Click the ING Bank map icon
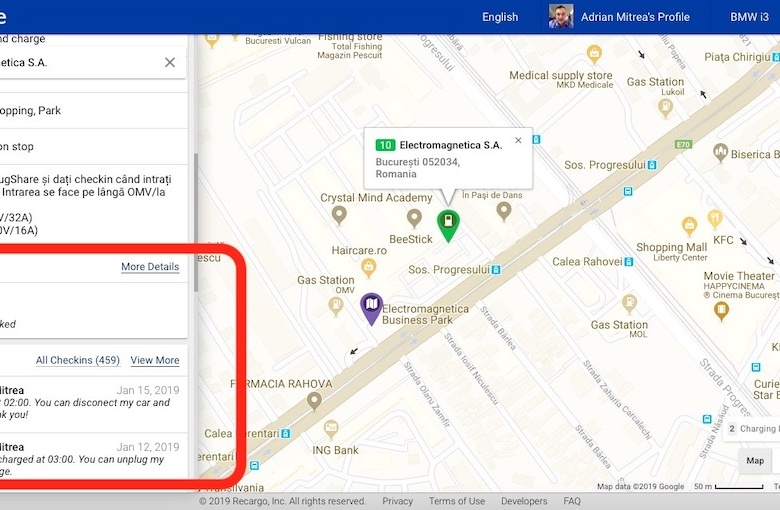Viewport: 780px width, 510px height. (331, 428)
